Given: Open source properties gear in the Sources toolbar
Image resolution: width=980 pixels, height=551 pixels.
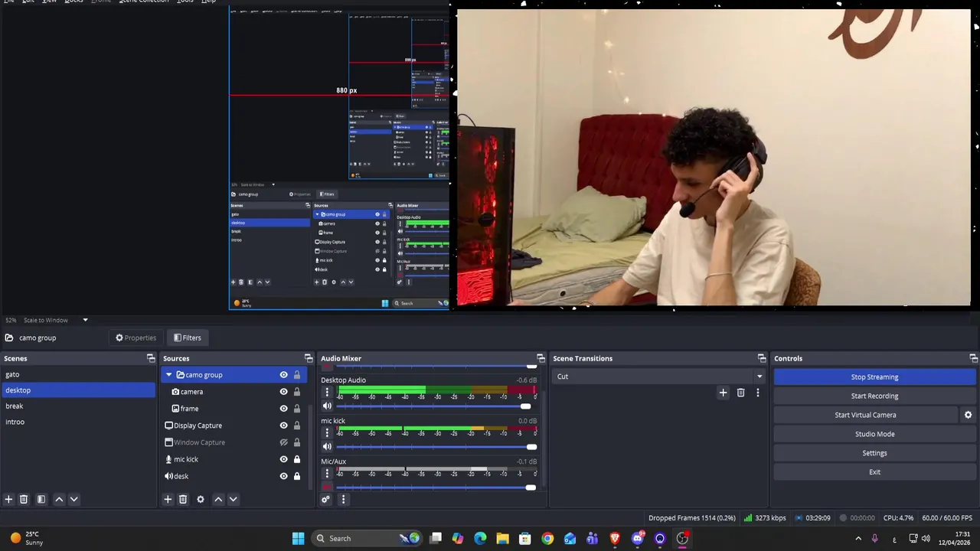Looking at the screenshot, I should click(201, 499).
